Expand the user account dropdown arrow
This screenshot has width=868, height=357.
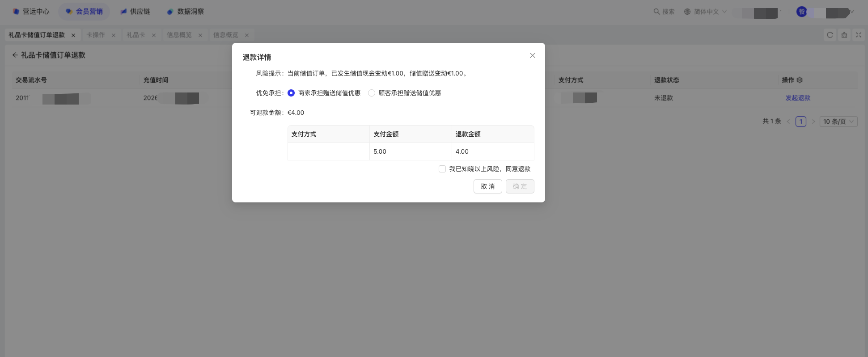point(852,12)
